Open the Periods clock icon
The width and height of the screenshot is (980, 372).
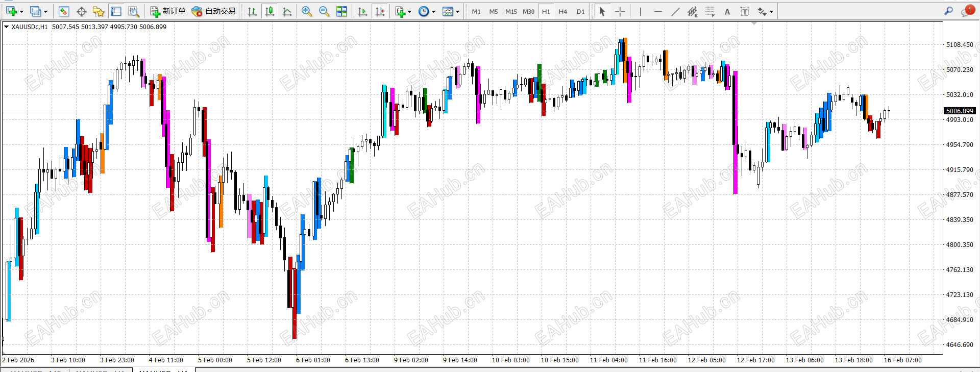[424, 11]
